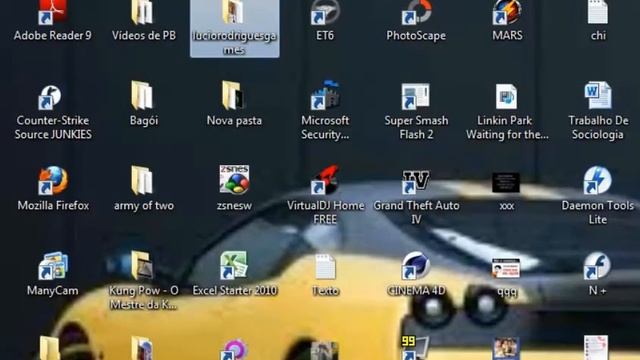Screen dimensions: 640x360
Task: Launch the MARS shortcut
Action: tap(507, 20)
